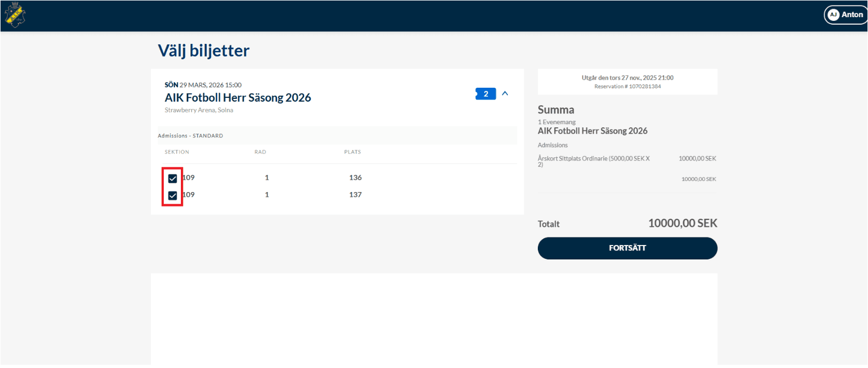868x368 pixels.
Task: Open the Anton account name menu
Action: pyautogui.click(x=852, y=15)
